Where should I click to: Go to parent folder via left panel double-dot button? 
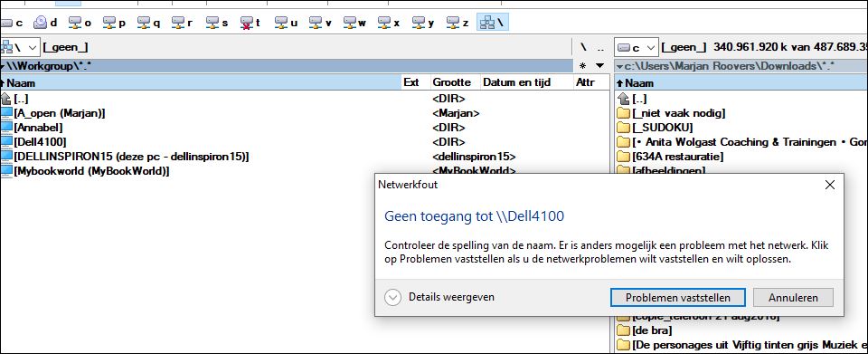[601, 48]
